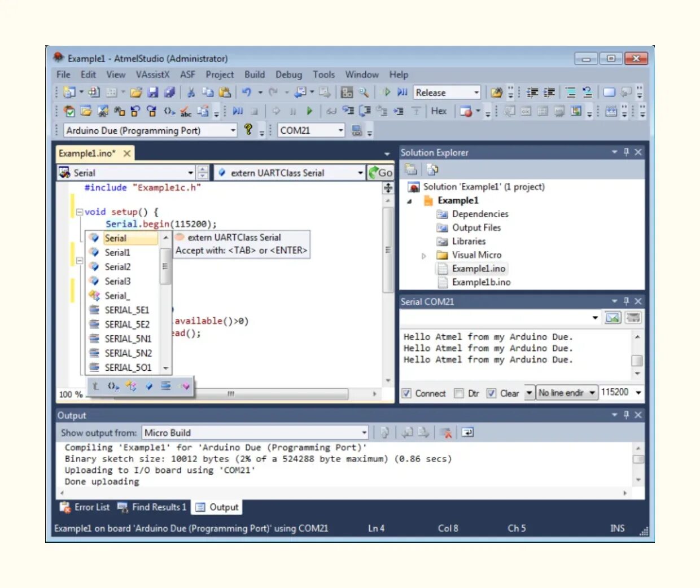700x588 pixels.
Task: Click the Start Without Debugging icon before Release
Action: point(402,93)
